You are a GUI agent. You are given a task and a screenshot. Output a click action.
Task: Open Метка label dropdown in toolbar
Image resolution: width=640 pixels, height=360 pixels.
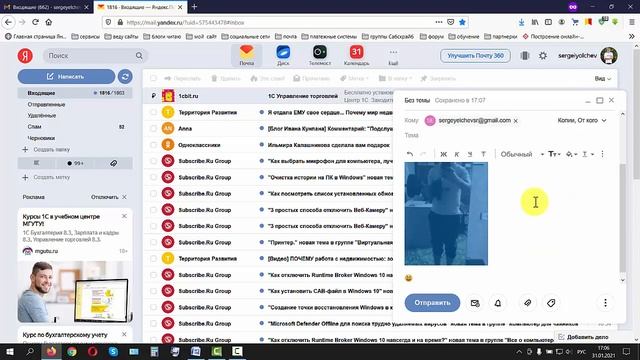[x=354, y=78]
